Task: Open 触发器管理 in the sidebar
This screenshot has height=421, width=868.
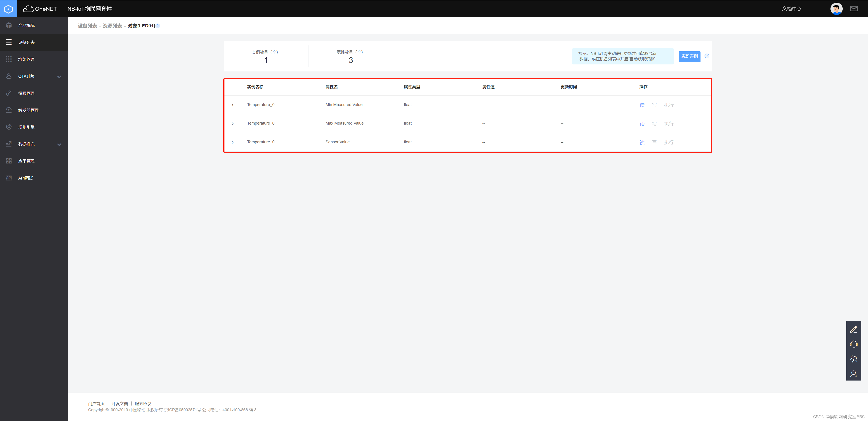Action: click(x=28, y=110)
